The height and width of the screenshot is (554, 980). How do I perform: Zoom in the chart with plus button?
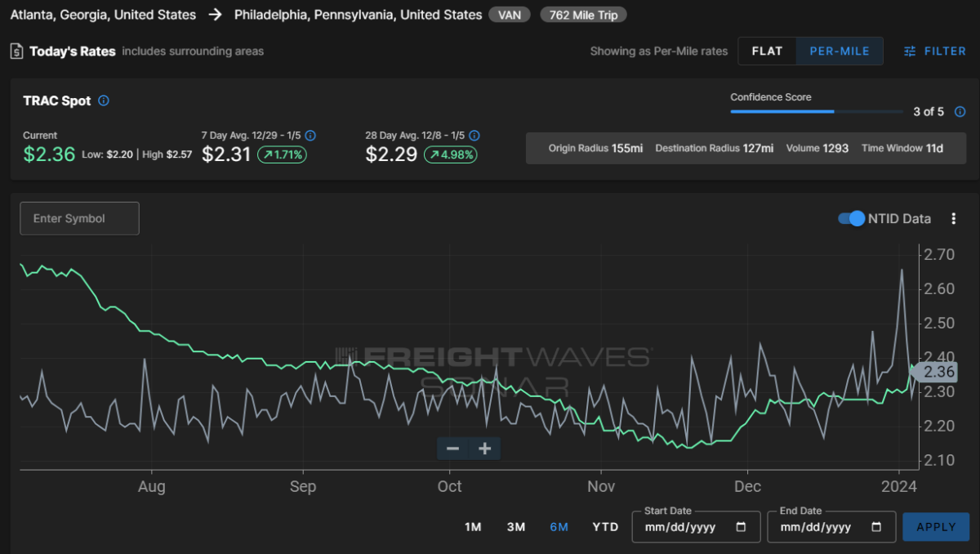click(484, 448)
